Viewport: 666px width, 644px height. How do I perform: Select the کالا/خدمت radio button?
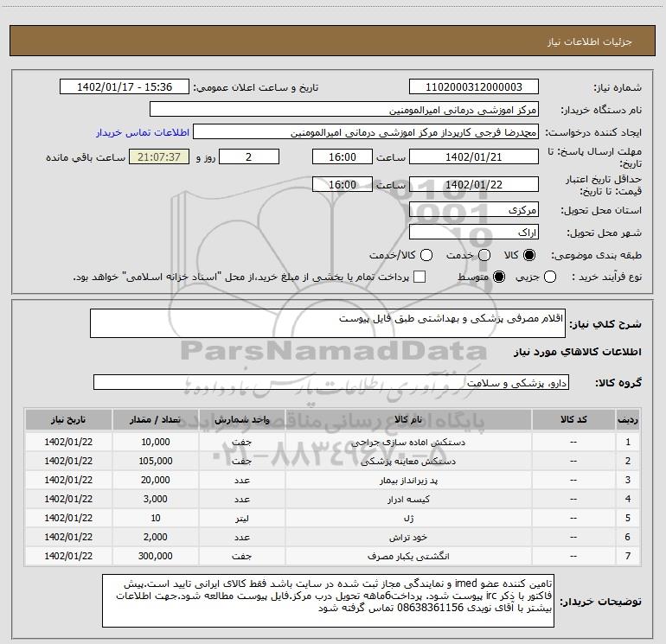pyautogui.click(x=426, y=255)
